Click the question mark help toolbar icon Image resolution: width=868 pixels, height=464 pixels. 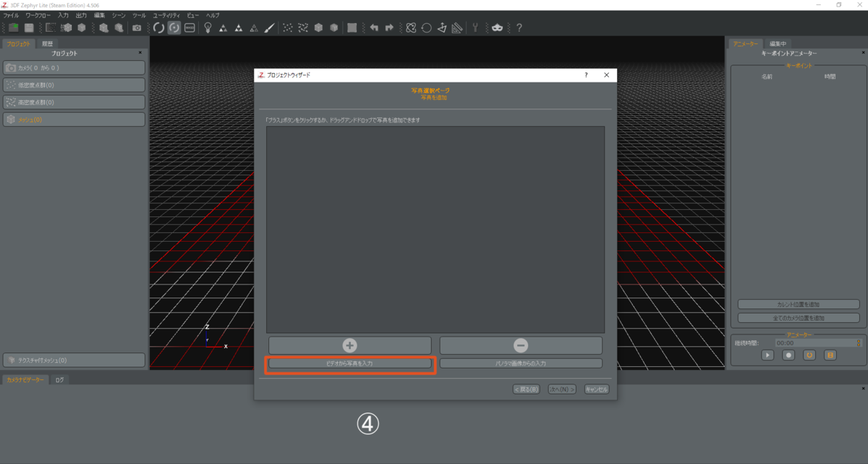tap(519, 28)
